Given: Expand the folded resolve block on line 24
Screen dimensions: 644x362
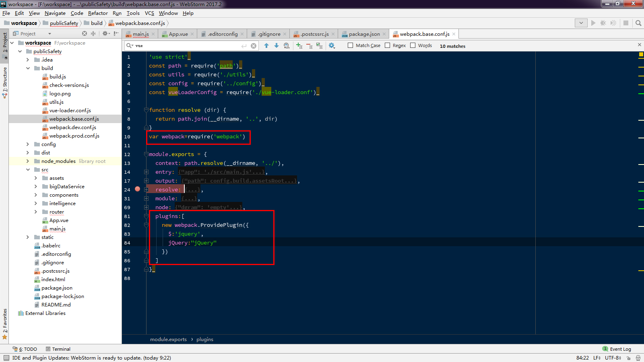Looking at the screenshot, I should click(x=147, y=189).
